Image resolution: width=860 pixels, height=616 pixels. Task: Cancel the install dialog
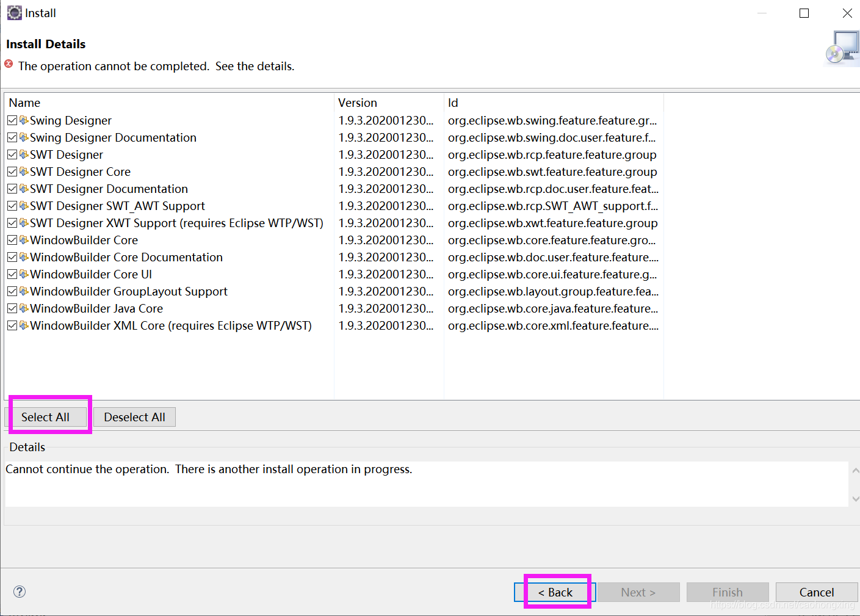[817, 592]
